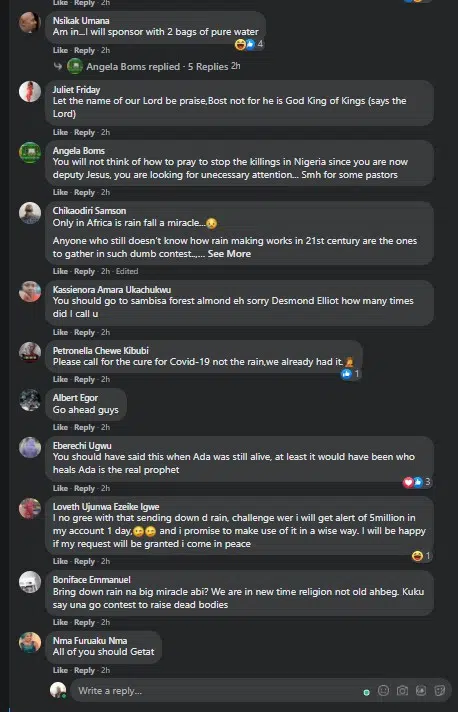Open Nma Furuaku Nma's profile name
458x712 pixels.
(90, 641)
